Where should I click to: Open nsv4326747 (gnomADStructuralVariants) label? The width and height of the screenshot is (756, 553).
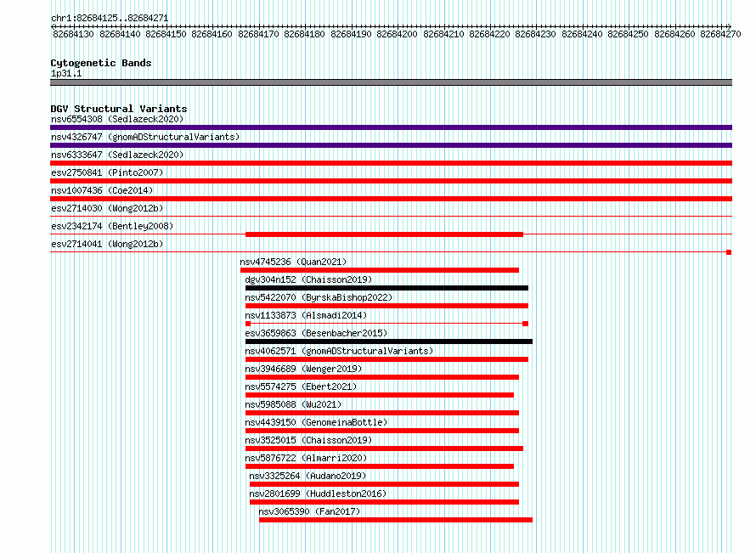[x=145, y=137]
